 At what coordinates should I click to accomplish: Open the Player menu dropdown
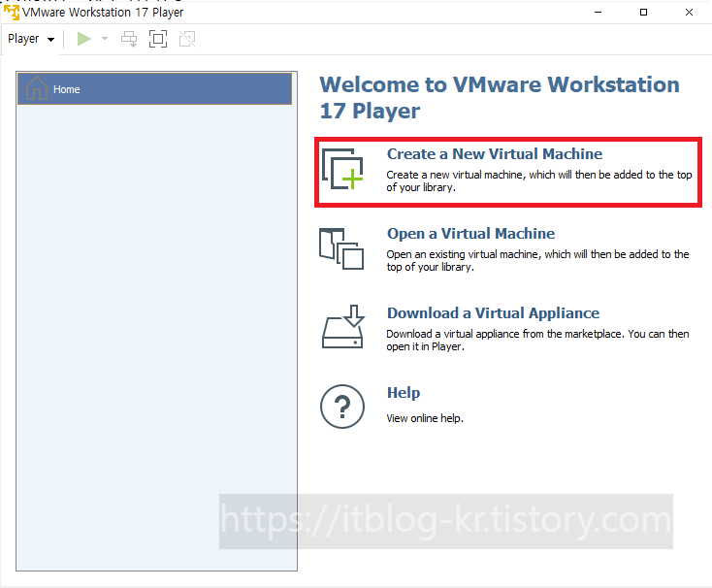tap(31, 39)
